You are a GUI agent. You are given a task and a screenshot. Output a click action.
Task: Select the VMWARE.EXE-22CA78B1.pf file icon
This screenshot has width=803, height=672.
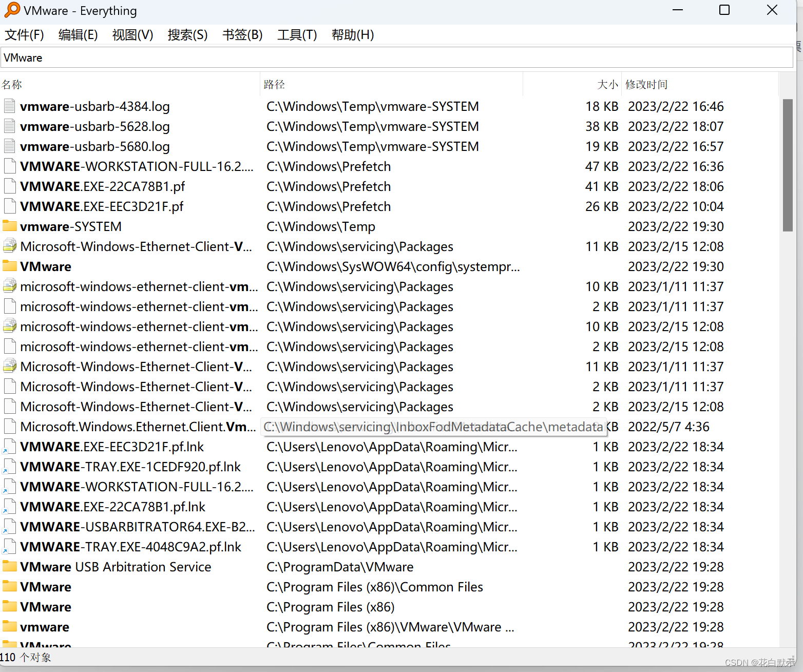click(9, 186)
